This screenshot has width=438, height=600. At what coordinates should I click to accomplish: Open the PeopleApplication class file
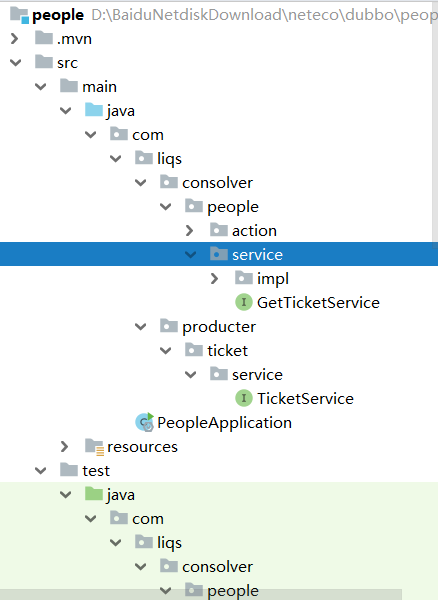(x=225, y=423)
